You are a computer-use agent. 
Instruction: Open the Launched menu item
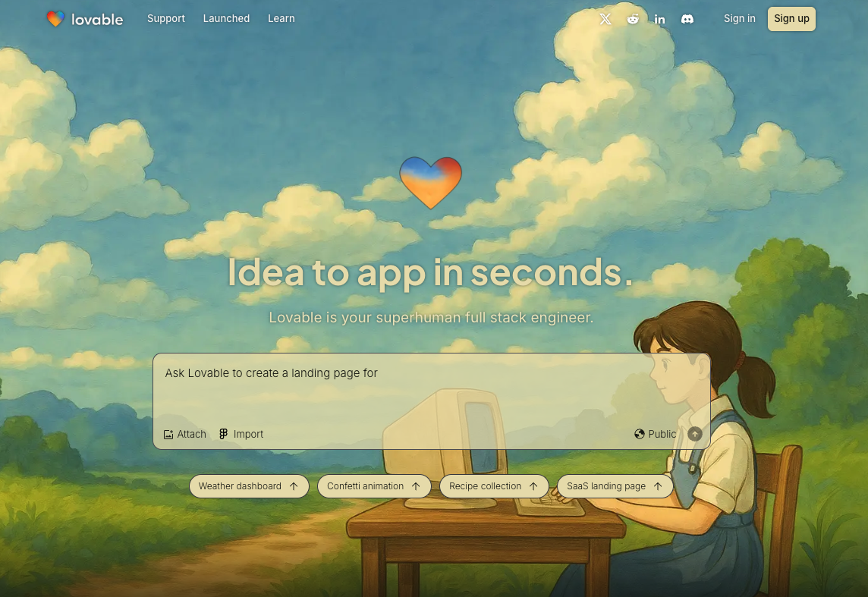coord(226,18)
